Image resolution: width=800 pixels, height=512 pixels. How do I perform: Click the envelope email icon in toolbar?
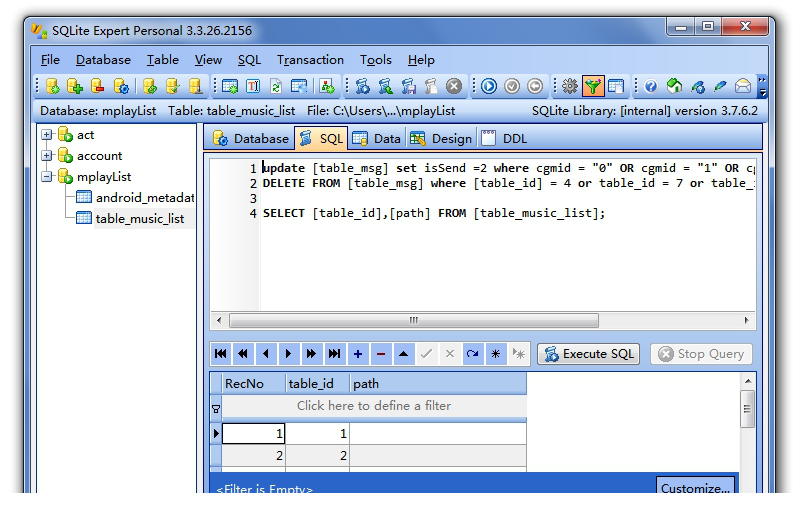point(743,86)
